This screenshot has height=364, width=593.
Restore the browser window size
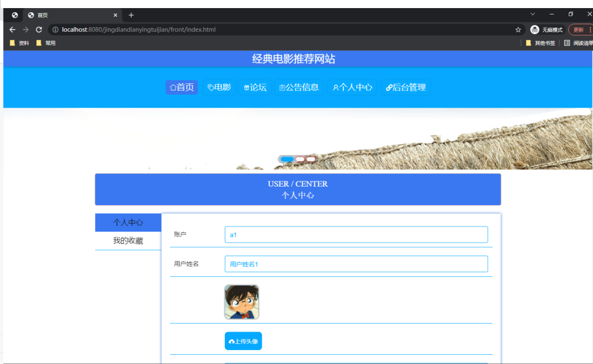click(570, 14)
